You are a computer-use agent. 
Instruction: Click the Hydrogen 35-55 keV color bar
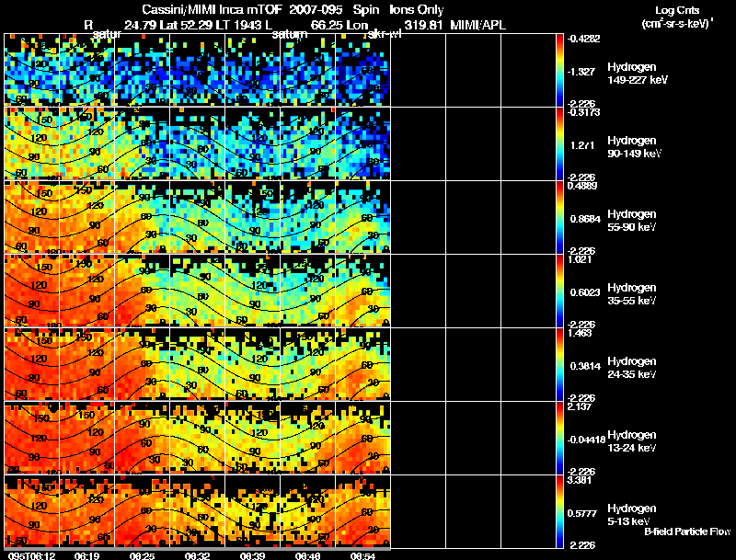(559, 291)
